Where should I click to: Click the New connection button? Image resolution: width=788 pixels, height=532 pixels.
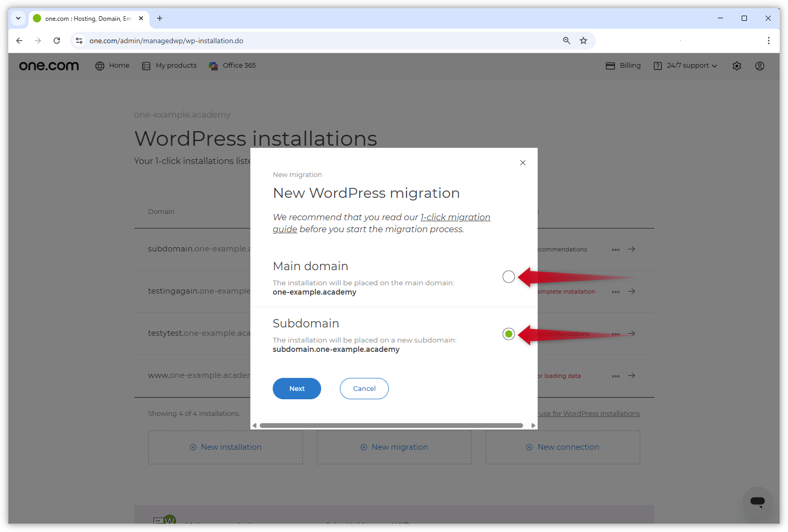pos(563,447)
